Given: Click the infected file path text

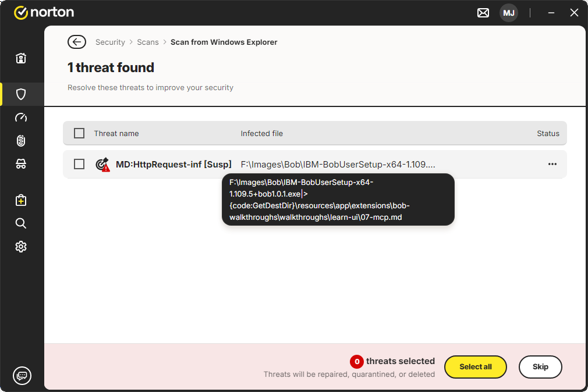Looking at the screenshot, I should pos(338,165).
